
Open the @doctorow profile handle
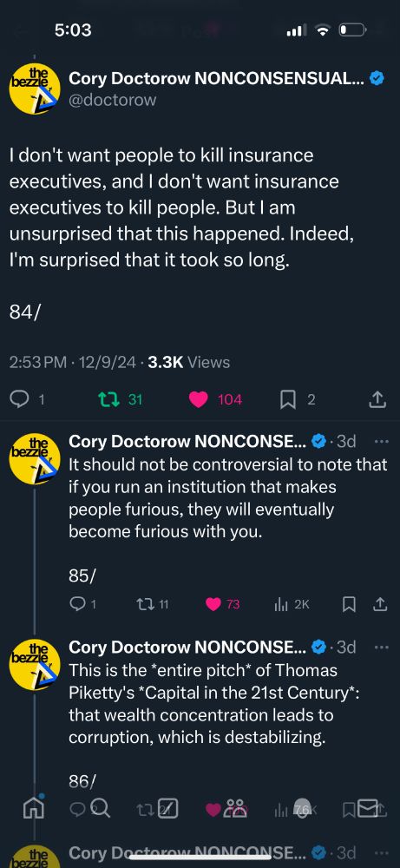[112, 99]
